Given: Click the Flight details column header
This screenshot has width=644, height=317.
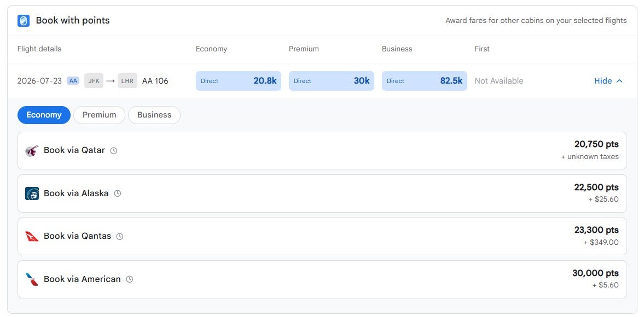Looking at the screenshot, I should [x=39, y=49].
